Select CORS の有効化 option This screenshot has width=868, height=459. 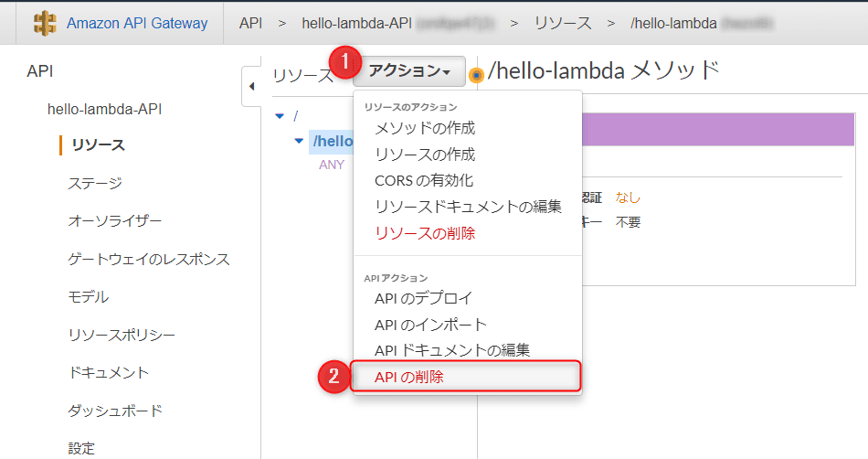click(x=424, y=180)
